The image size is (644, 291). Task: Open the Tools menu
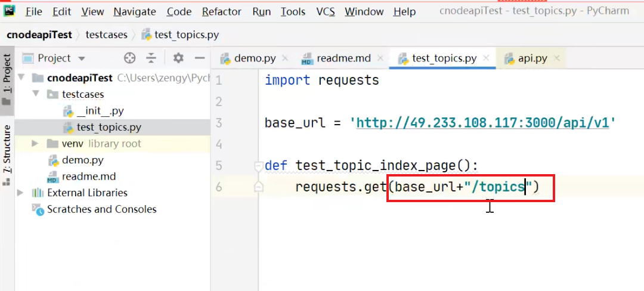tap(293, 11)
